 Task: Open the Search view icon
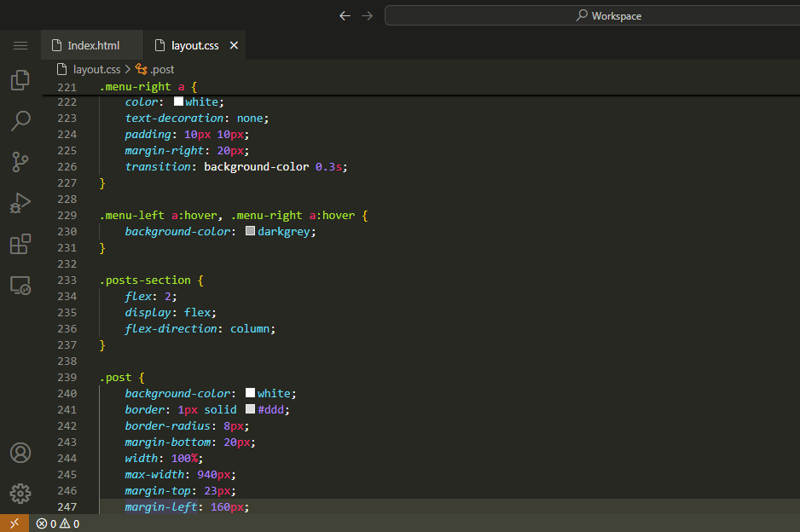[20, 121]
